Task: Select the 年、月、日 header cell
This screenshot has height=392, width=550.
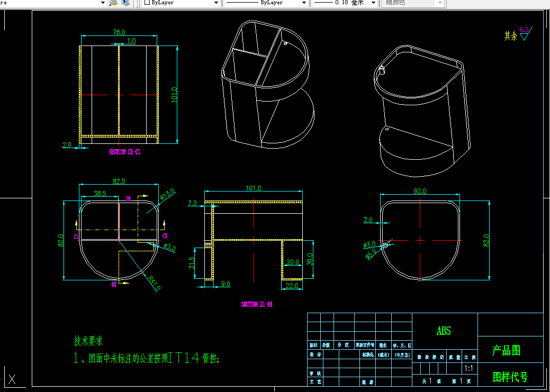Action: click(x=402, y=345)
